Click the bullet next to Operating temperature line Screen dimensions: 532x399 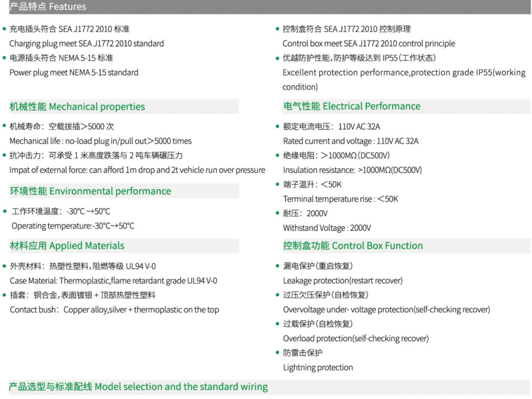click(x=5, y=211)
